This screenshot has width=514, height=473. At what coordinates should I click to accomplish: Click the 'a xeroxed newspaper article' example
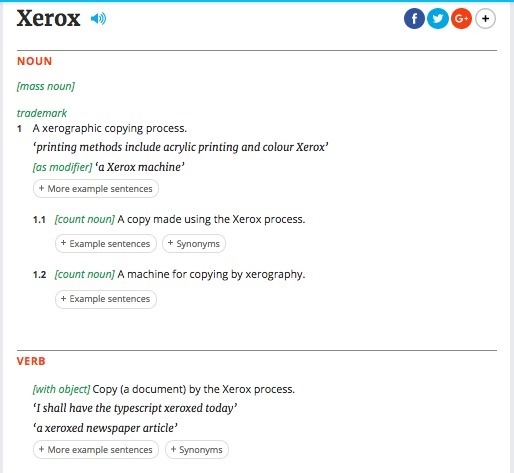click(105, 428)
